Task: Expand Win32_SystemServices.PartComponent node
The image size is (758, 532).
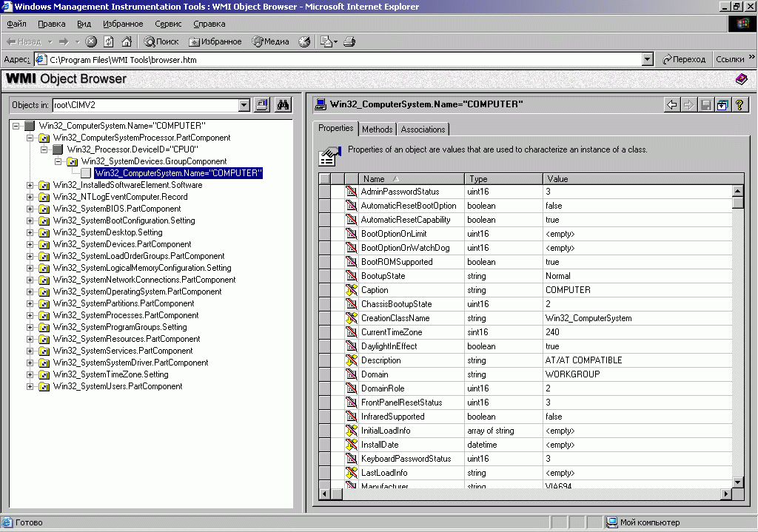Action: 30,351
